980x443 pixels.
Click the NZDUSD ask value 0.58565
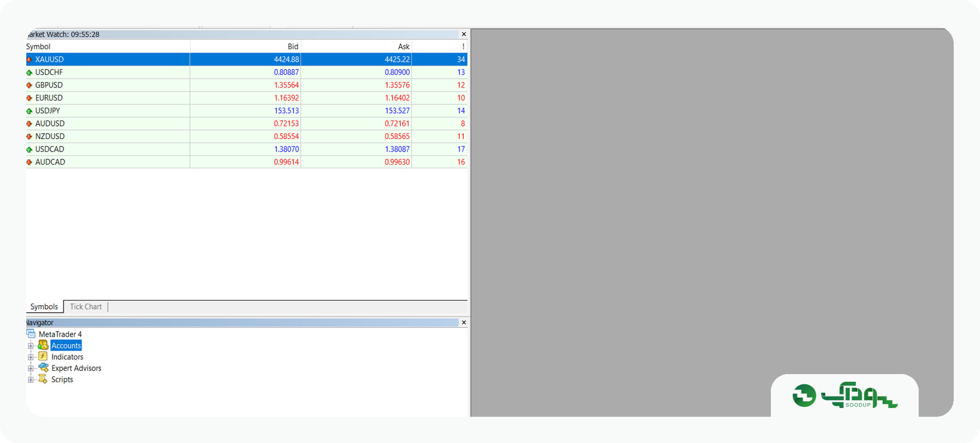click(x=397, y=137)
